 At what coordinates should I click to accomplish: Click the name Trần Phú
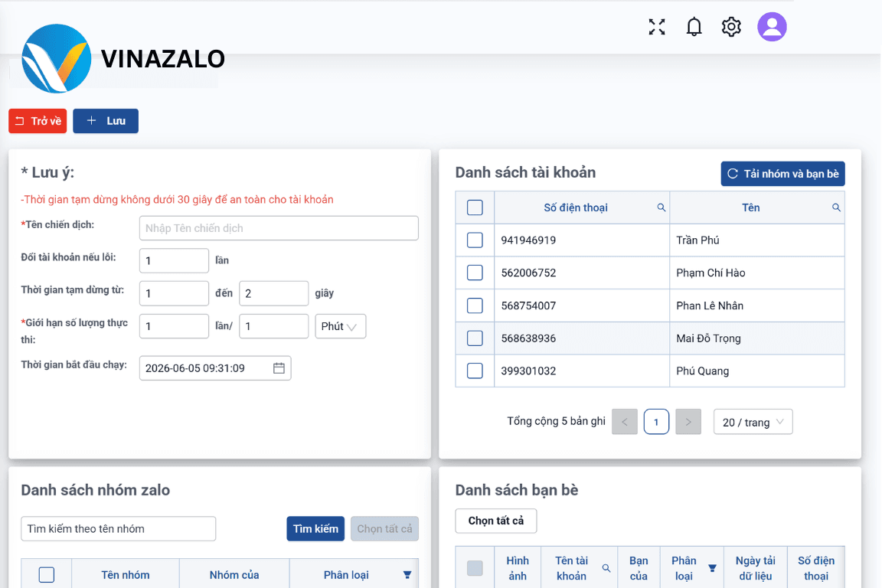pyautogui.click(x=697, y=240)
